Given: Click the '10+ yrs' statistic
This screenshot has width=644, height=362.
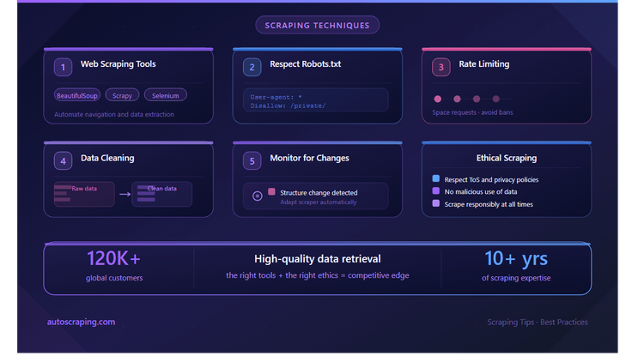Looking at the screenshot, I should coord(516,259).
